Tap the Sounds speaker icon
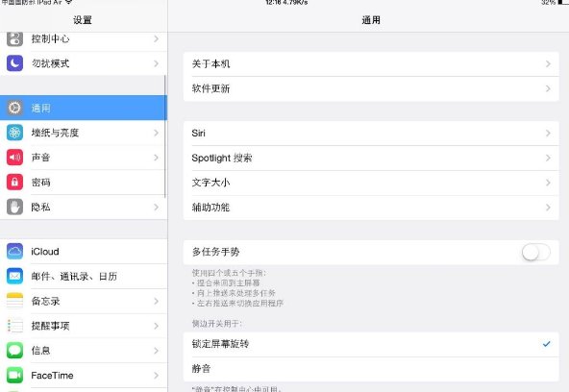 pyautogui.click(x=14, y=158)
